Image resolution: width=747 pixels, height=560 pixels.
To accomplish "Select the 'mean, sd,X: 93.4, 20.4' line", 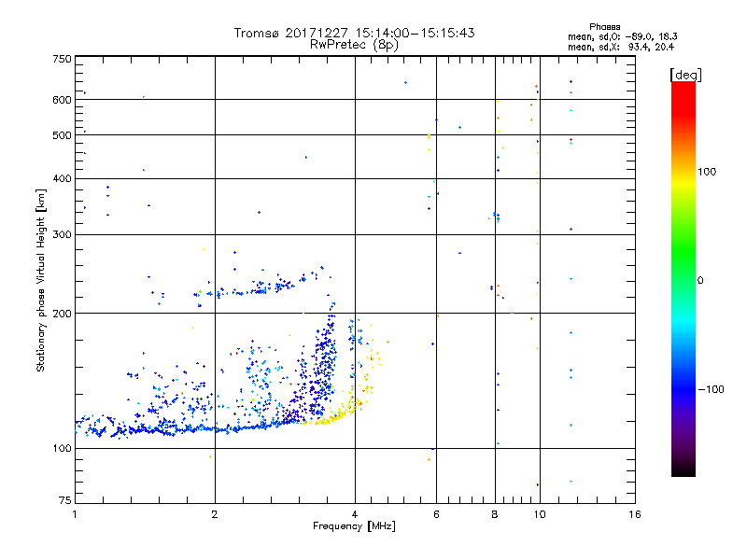I will 621,47.
